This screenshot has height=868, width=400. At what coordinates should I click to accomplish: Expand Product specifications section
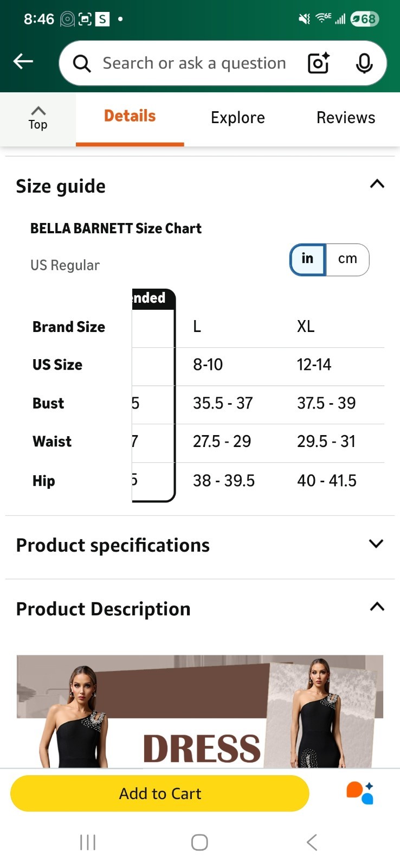pyautogui.click(x=199, y=545)
